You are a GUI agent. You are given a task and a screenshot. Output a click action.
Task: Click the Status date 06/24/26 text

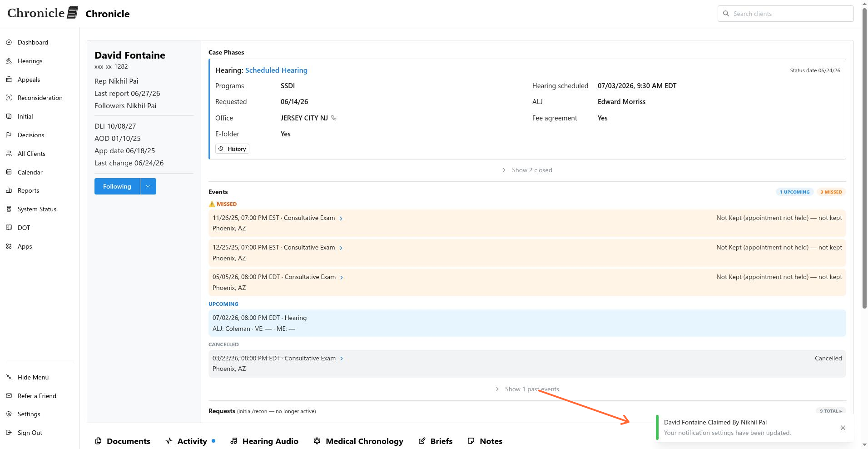point(815,70)
